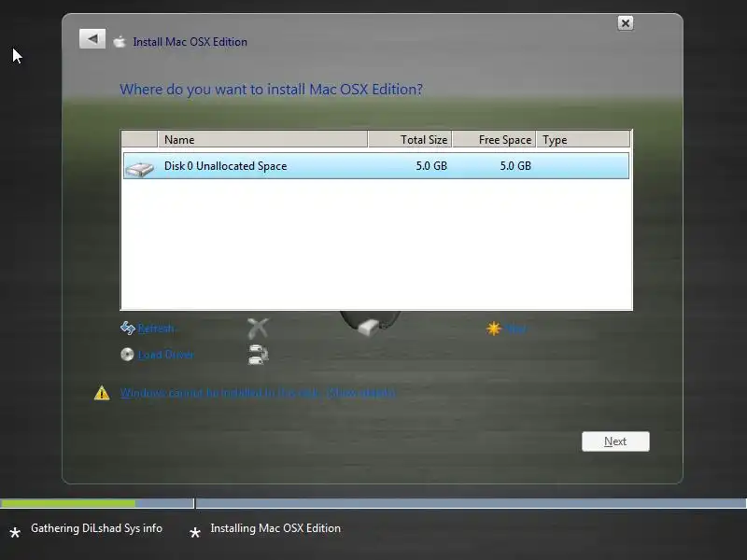The image size is (747, 560).
Task: Open the Load Driver link
Action: tap(166, 355)
